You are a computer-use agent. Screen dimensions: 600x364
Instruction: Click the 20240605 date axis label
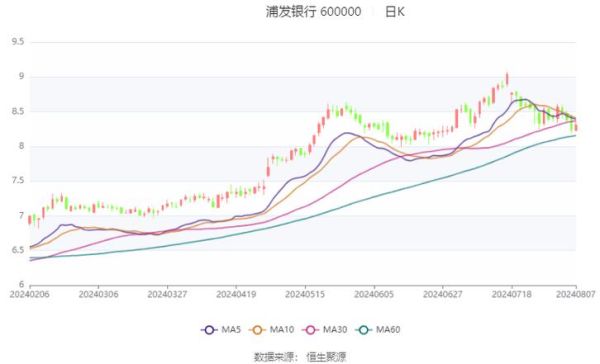click(x=374, y=294)
